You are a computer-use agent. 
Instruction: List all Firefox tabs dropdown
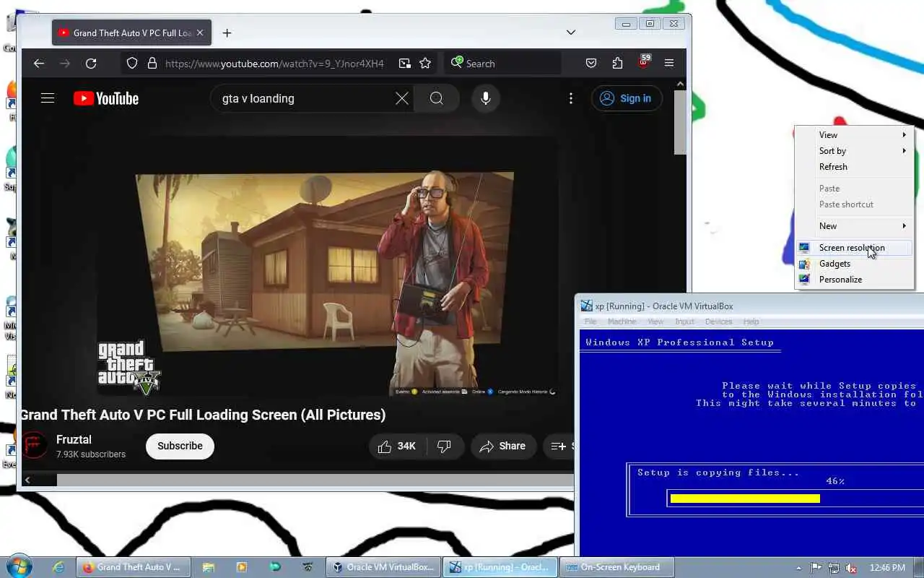click(x=571, y=33)
